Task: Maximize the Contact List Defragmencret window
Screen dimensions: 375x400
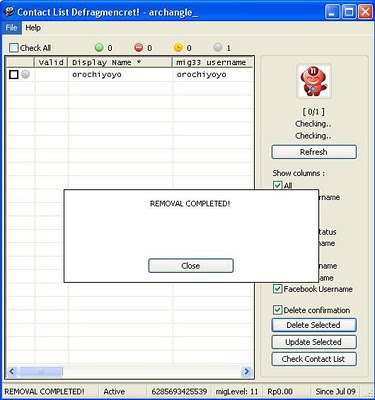Action: [349, 12]
